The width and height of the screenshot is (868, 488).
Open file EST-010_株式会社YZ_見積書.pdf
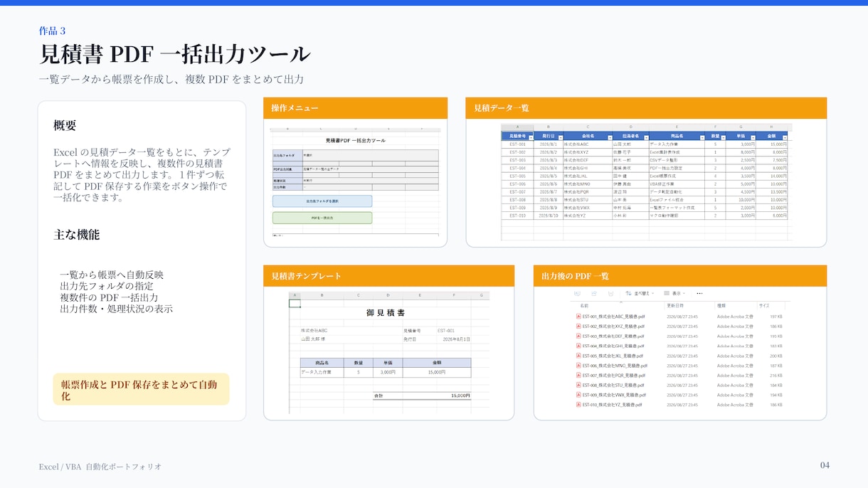pyautogui.click(x=612, y=405)
